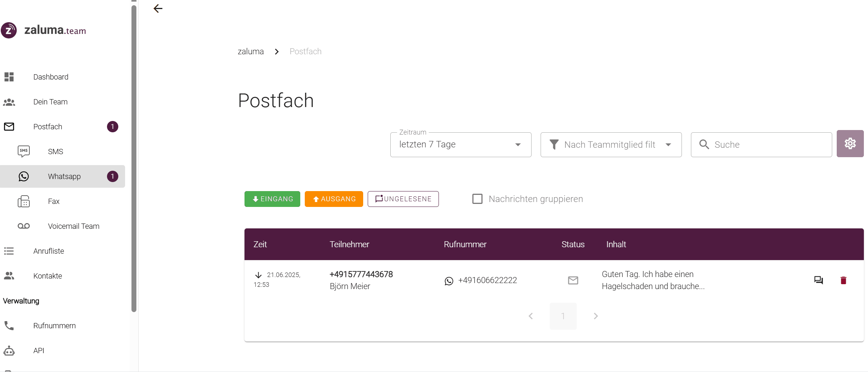This screenshot has width=868, height=372.
Task: Open Dashboard in the sidebar
Action: click(63, 77)
